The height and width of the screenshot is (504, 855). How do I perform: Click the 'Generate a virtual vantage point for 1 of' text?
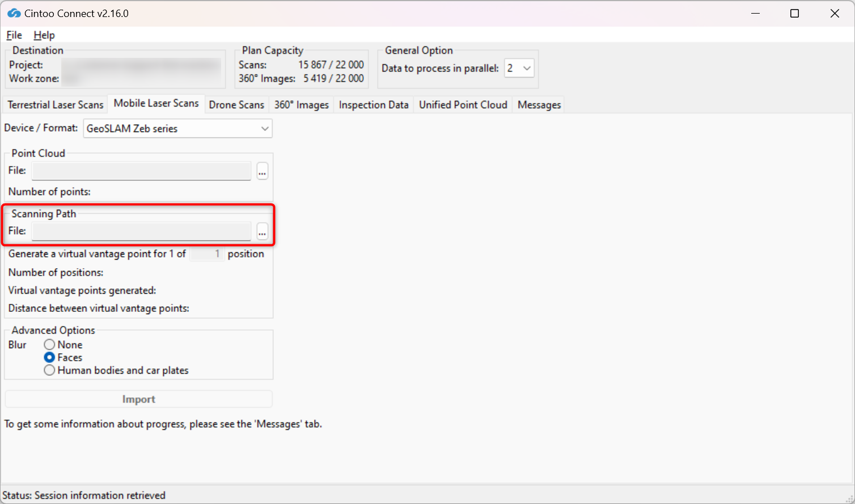click(97, 254)
